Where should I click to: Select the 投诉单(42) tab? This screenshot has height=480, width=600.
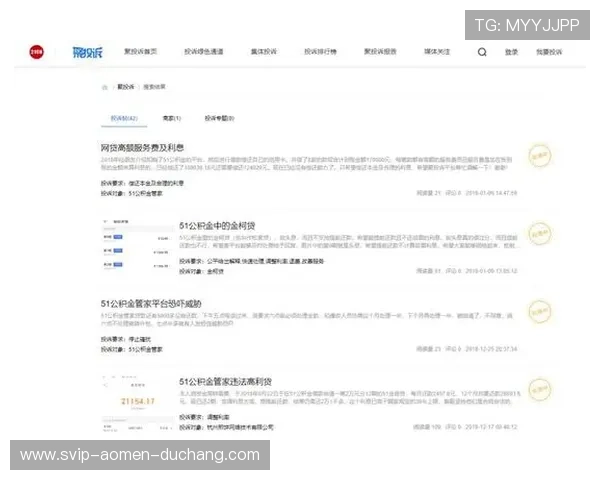pos(124,118)
